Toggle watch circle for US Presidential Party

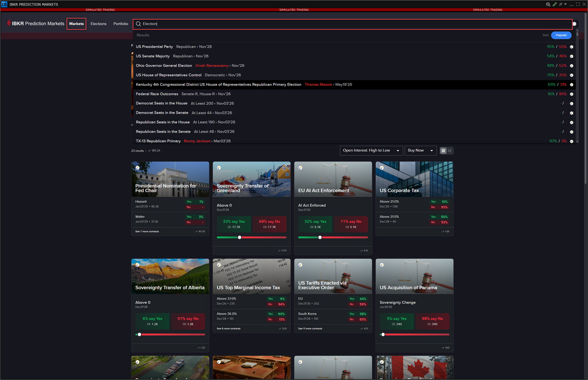(x=572, y=47)
